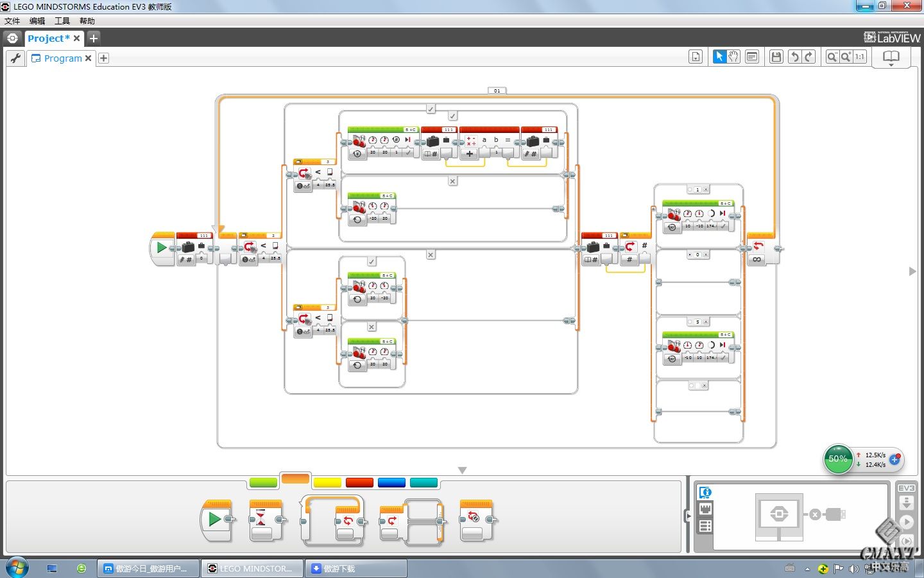Open the Windows Start button
This screenshot has width=924, height=578.
click(x=17, y=568)
